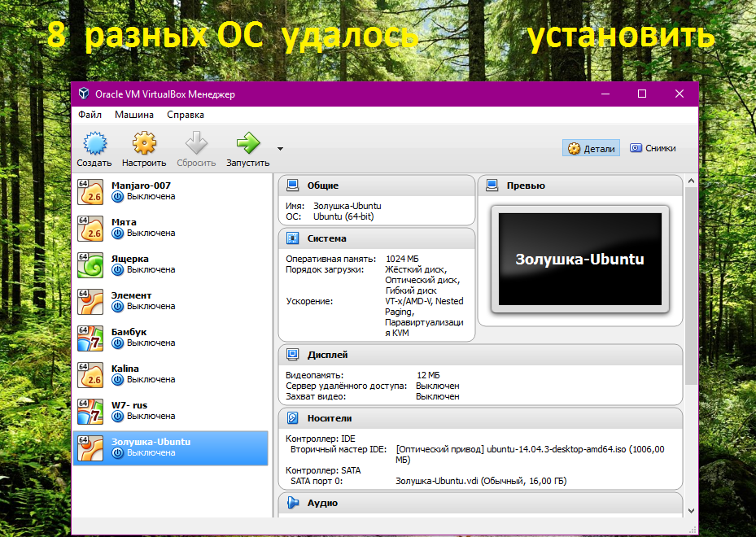Click power state icon under Ящерка

tap(118, 270)
